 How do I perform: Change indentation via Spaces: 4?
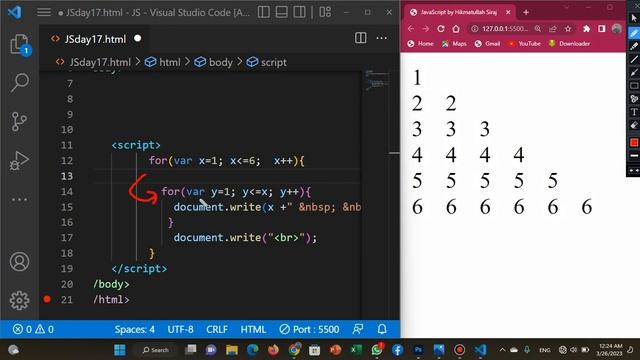coord(134,329)
